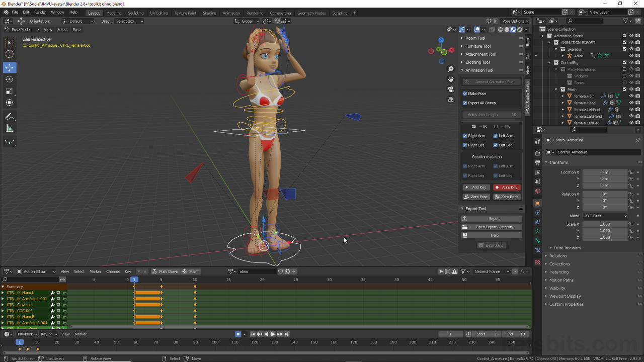This screenshot has height=362, width=644.
Task: Click the Location X value field
Action: pyautogui.click(x=605, y=172)
